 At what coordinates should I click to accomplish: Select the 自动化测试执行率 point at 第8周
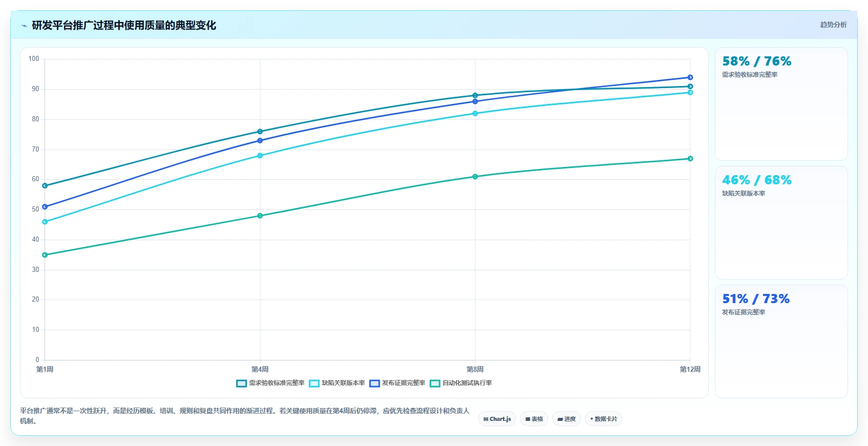475,177
